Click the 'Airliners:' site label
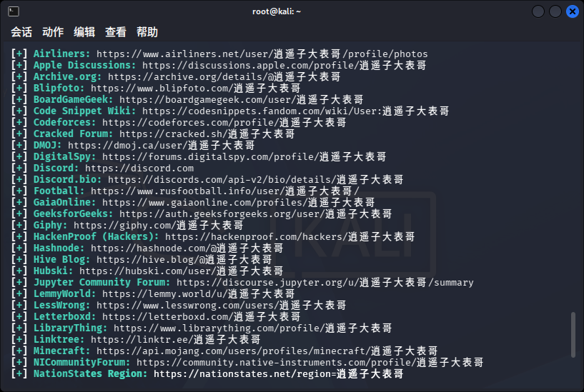The image size is (584, 392). pyautogui.click(x=61, y=54)
